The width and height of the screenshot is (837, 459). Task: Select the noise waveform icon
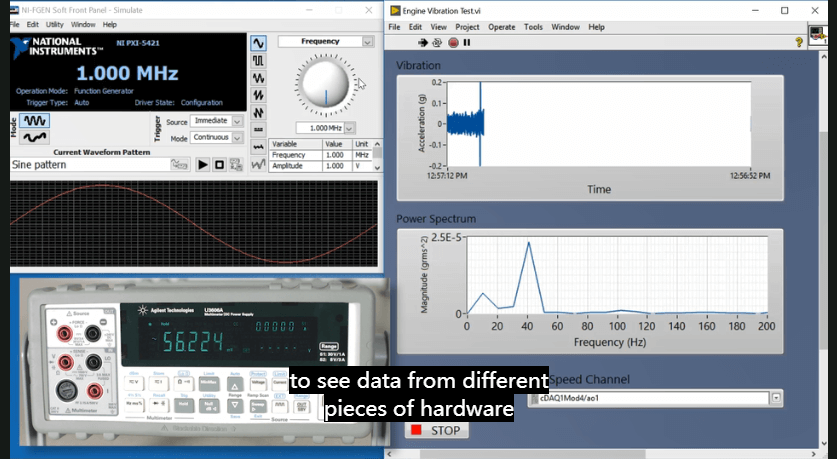258,147
